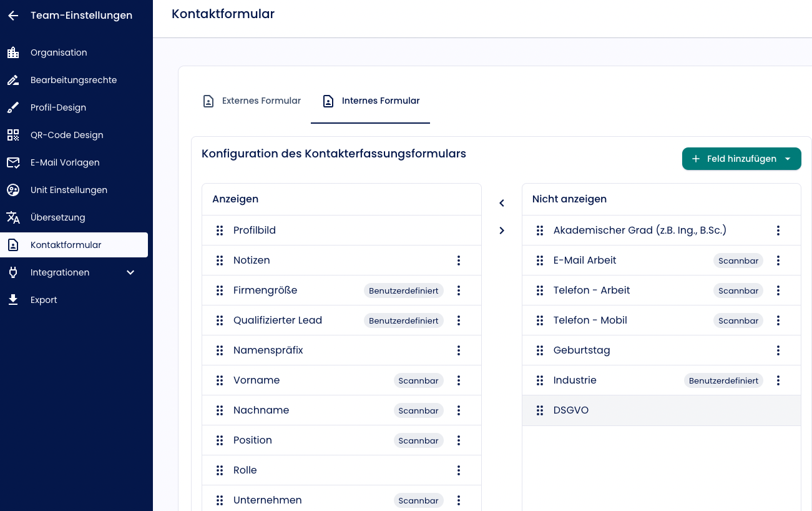The image size is (812, 511).
Task: Select the Rolle field row
Action: point(341,470)
